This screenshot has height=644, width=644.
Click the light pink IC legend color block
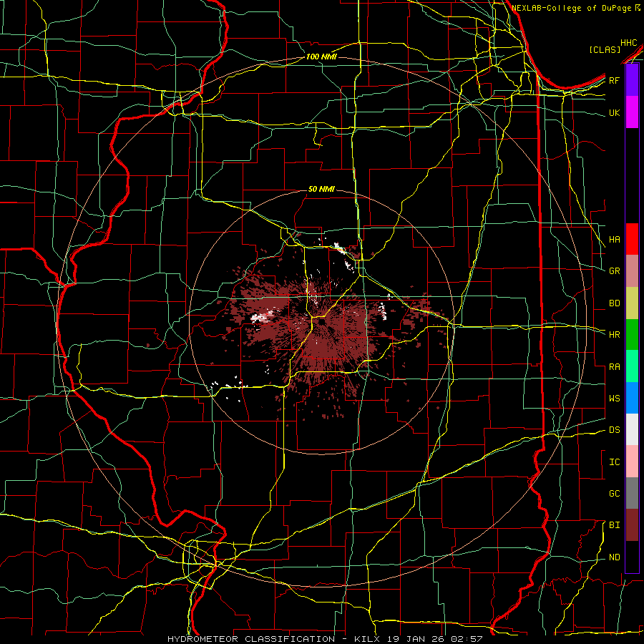click(x=632, y=462)
